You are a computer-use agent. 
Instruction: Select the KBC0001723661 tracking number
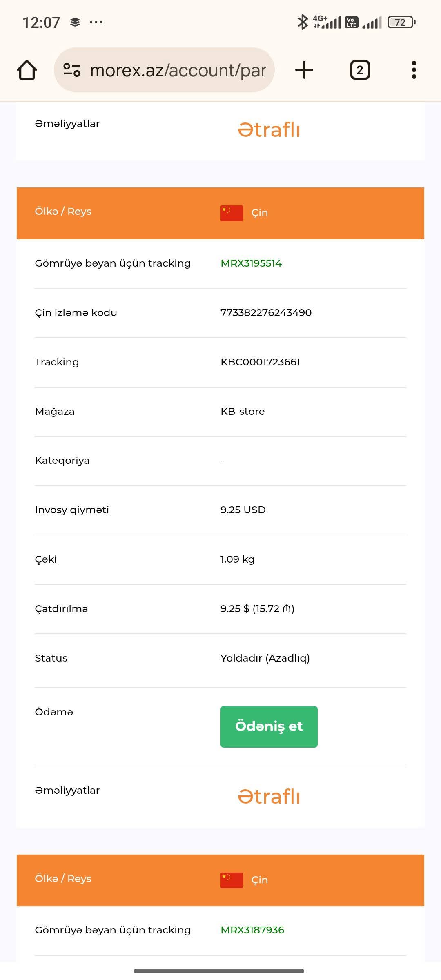pyautogui.click(x=260, y=362)
